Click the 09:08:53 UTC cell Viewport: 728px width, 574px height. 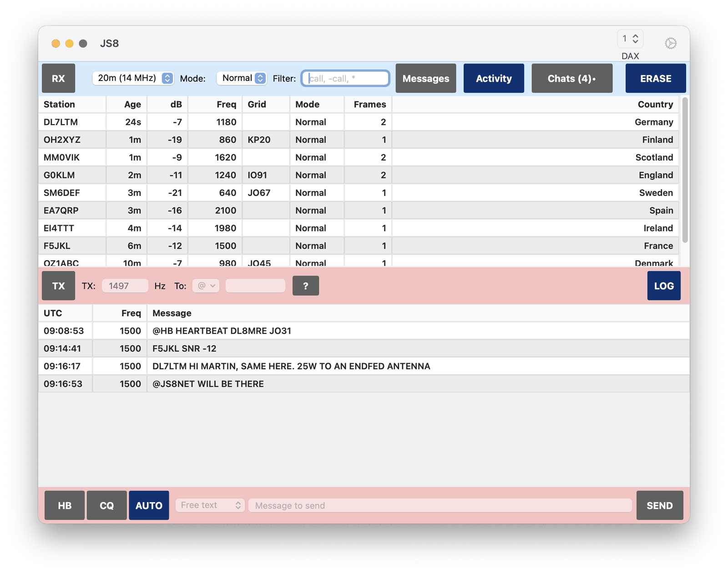66,331
